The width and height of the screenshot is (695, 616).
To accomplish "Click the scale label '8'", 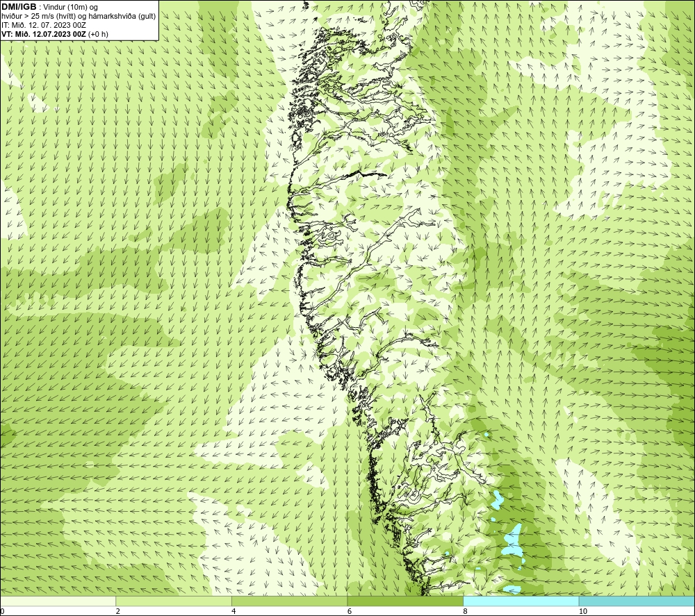I will click(466, 612).
